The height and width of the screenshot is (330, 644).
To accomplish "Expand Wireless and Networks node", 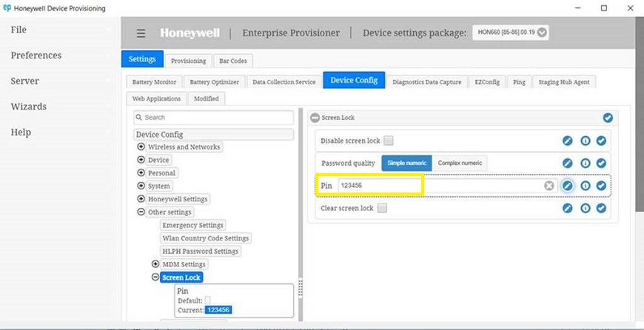I will 141,147.
